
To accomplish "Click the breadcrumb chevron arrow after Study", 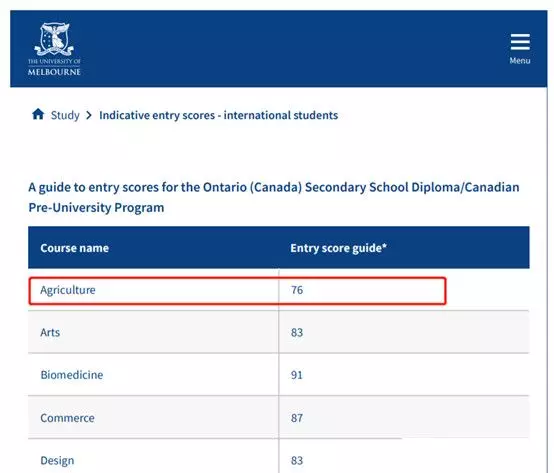I will click(x=89, y=115).
